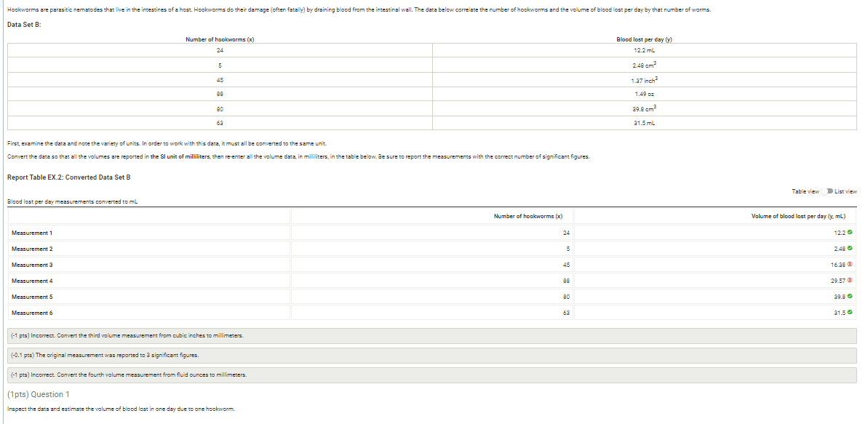Click hookworm count 45 in Data Set B
Viewport: 868px width, 424px height.
[220, 79]
